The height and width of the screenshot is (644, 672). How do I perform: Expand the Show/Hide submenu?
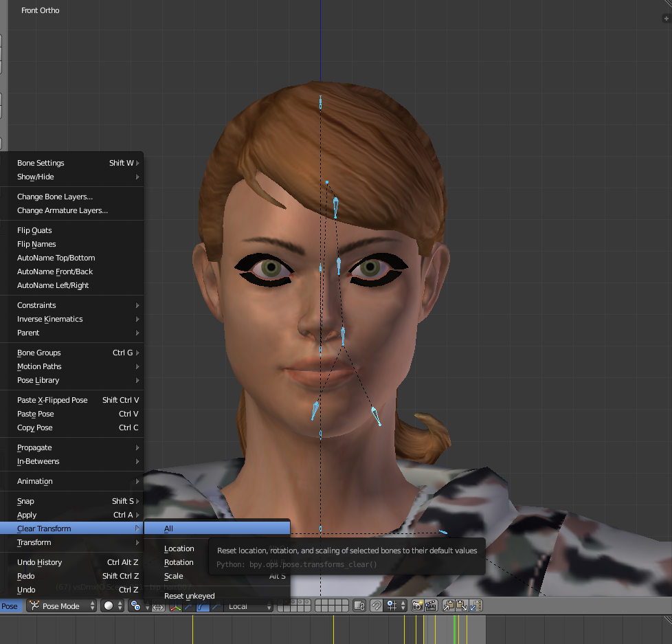[71, 177]
